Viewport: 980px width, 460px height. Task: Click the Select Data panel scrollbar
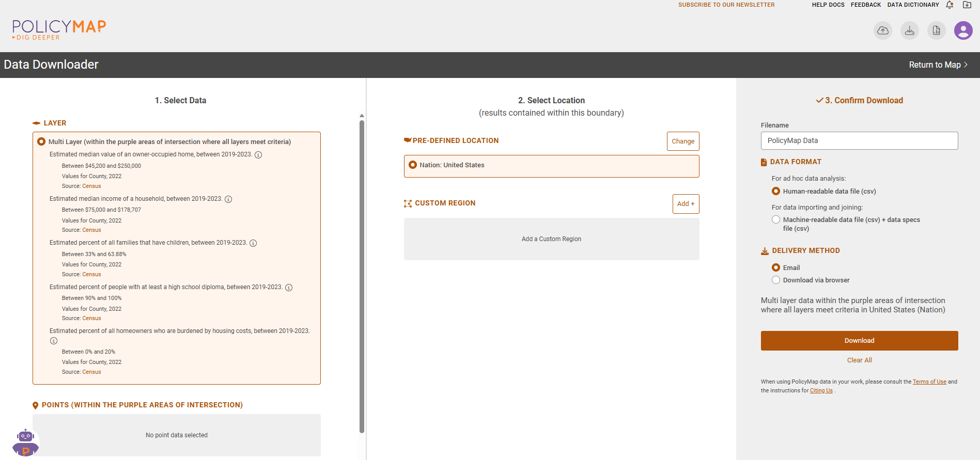[x=362, y=276]
